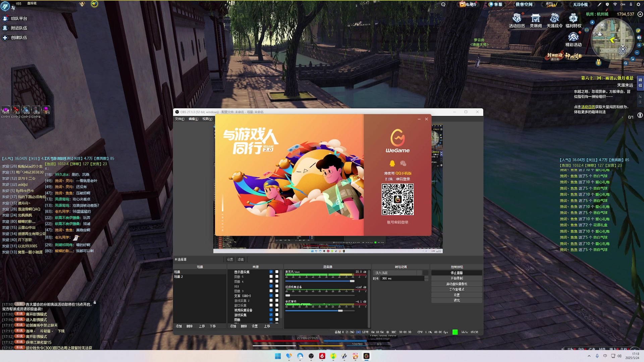This screenshot has height=362, width=644.
Task: Click the mail envelope icon near minimap
Action: (587, 30)
